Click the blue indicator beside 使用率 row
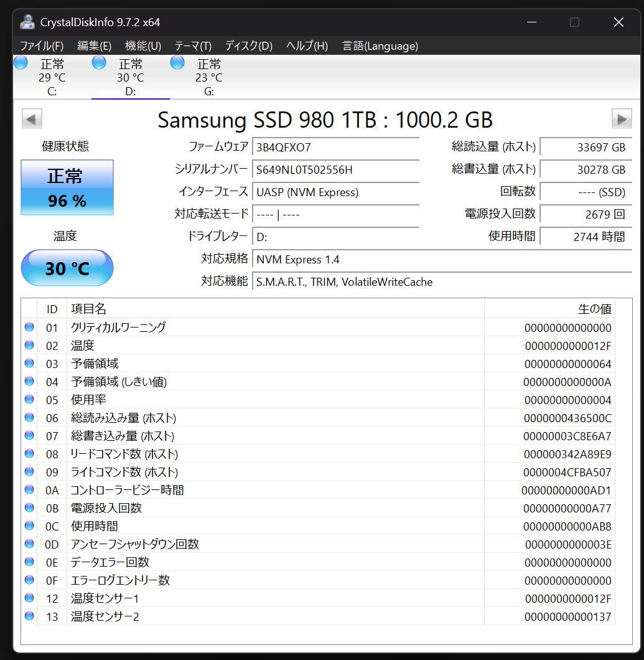 point(29,400)
